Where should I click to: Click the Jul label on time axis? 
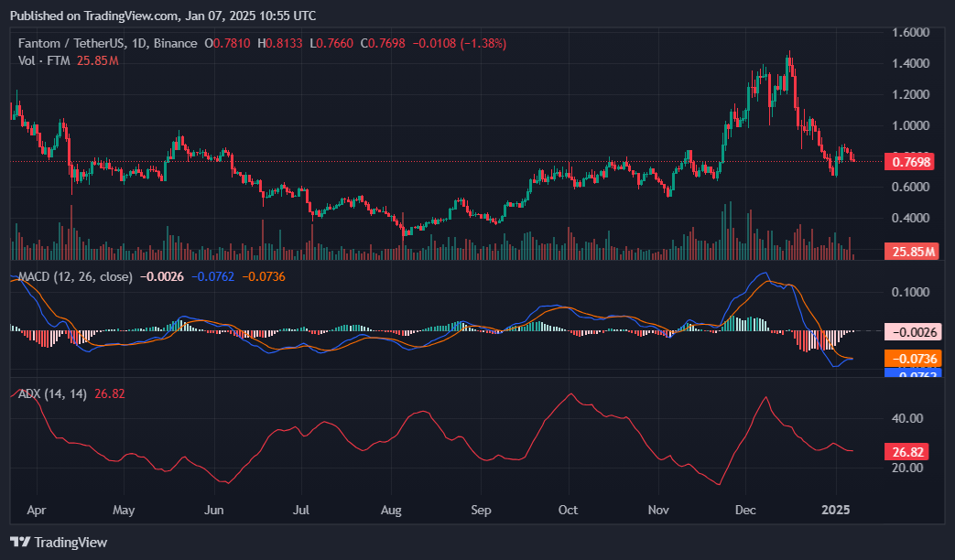[301, 510]
